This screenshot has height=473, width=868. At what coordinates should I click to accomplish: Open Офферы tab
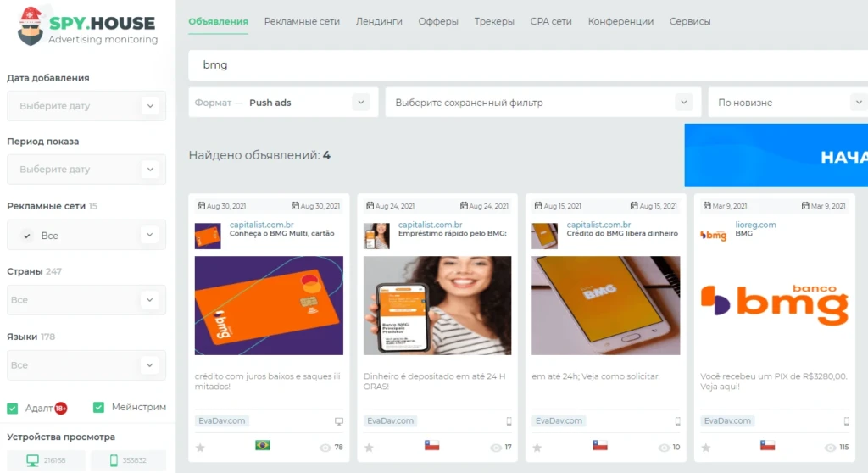[x=438, y=21]
